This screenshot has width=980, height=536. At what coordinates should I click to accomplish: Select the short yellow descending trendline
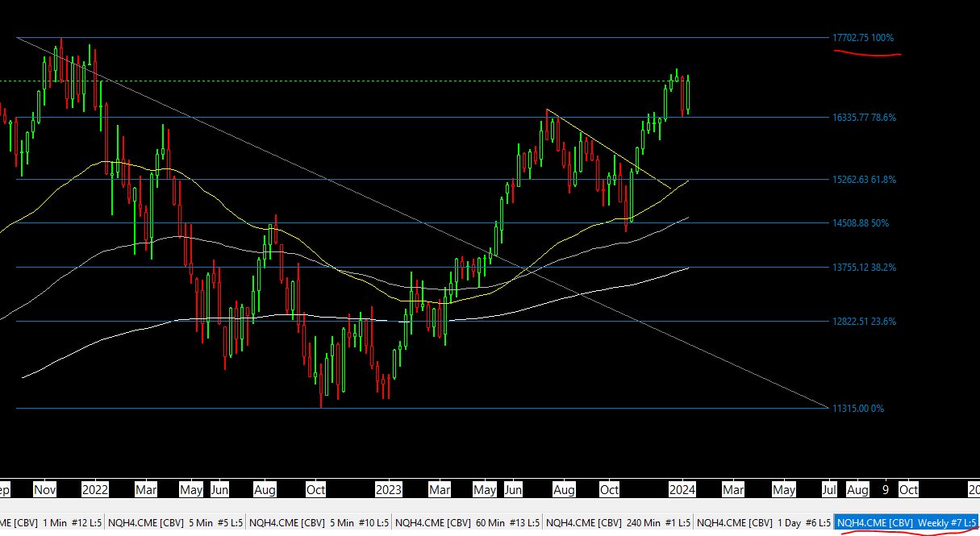click(x=609, y=149)
